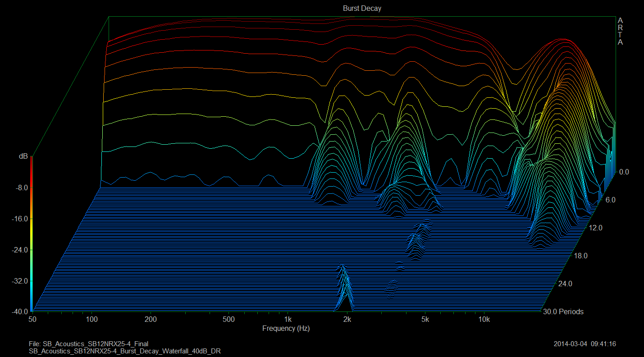Select the -40.0 dB axis label
644x357 pixels.
pyautogui.click(x=18, y=312)
